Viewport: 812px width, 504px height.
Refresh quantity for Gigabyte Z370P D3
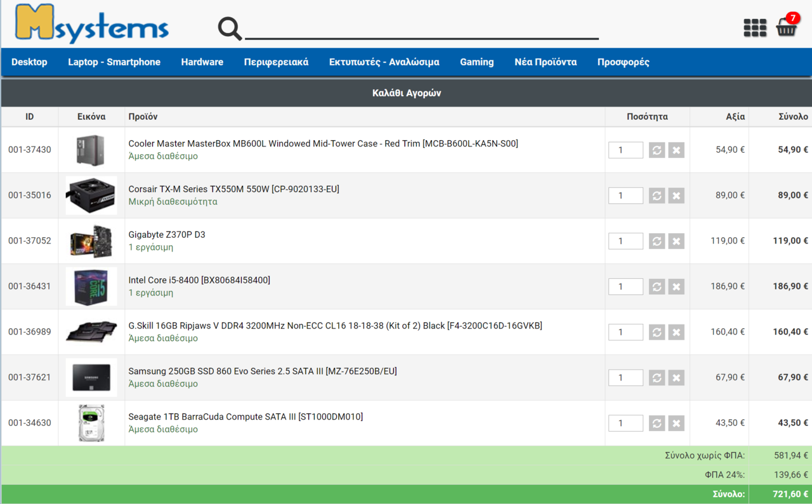pyautogui.click(x=657, y=241)
